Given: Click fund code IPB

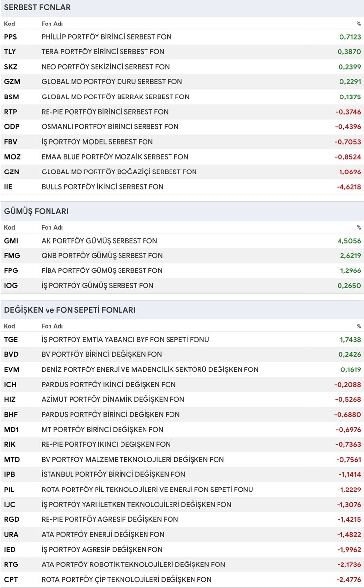Looking at the screenshot, I should click(10, 474).
